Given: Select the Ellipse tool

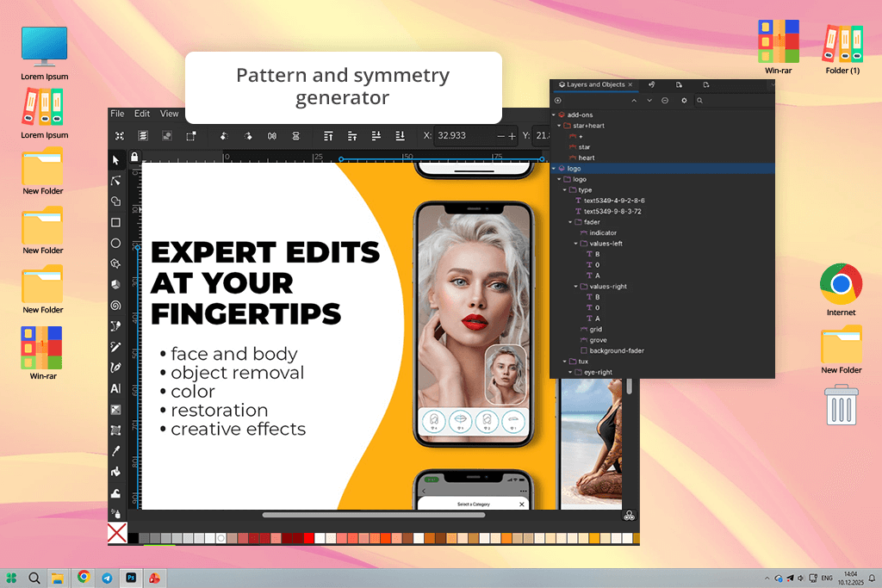Looking at the screenshot, I should click(116, 243).
